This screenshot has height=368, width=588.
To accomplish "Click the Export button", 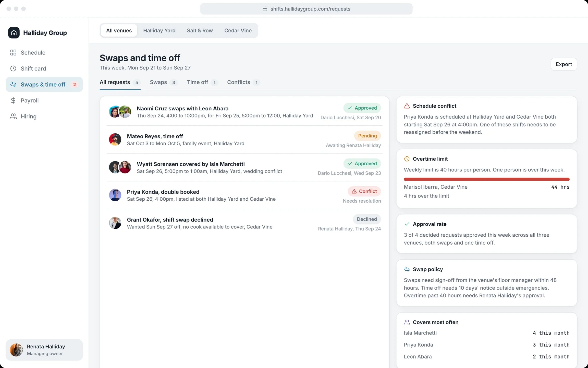I will tap(564, 64).
